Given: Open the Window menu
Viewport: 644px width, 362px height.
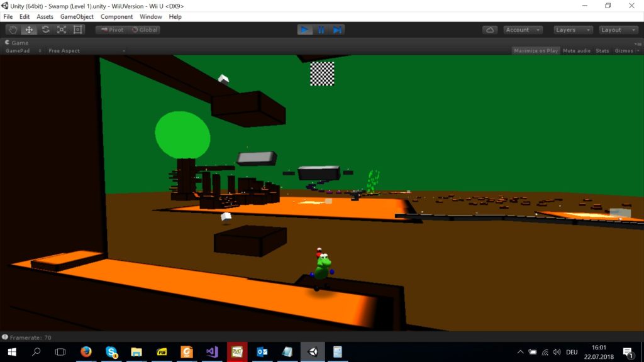Looking at the screenshot, I should point(151,17).
